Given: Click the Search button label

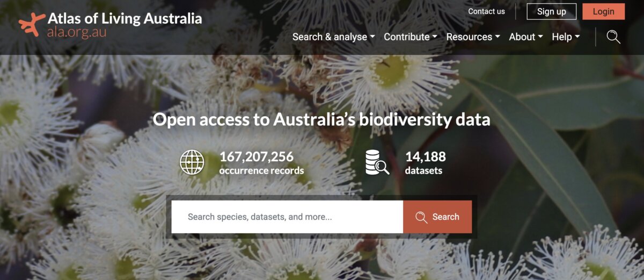Looking at the screenshot, I should tap(445, 217).
